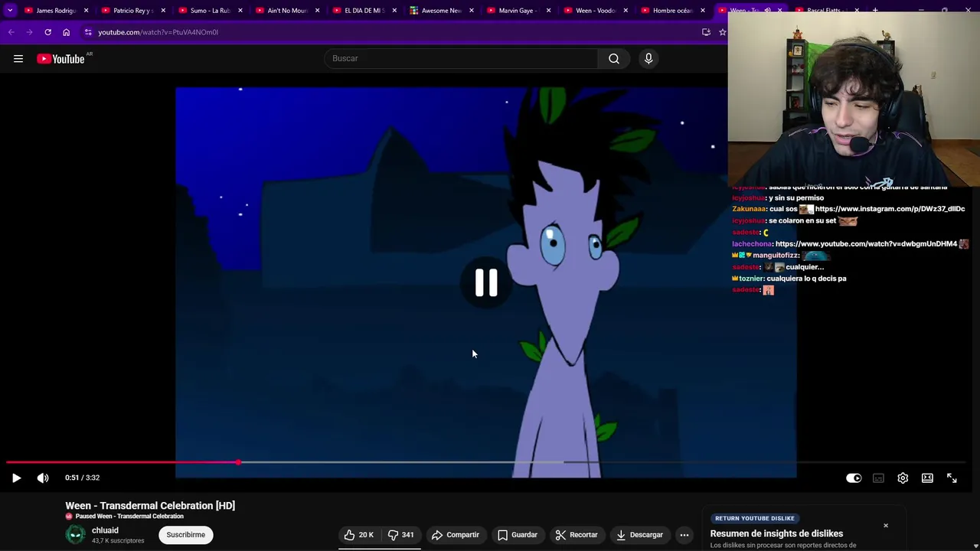This screenshot has width=980, height=551.
Task: Switch to theater mode view
Action: click(x=927, y=478)
